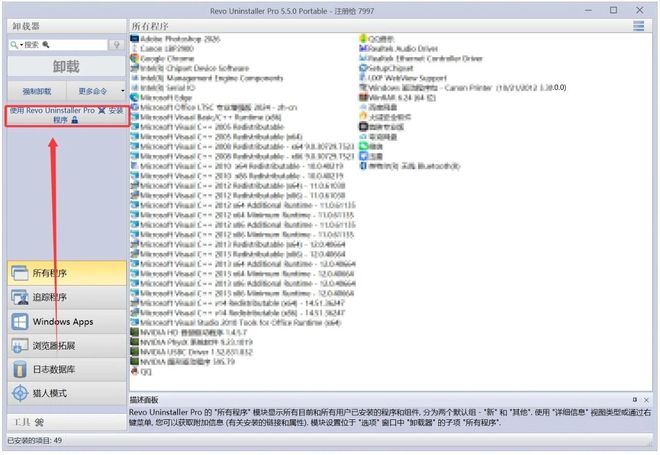Expand the 工具 panel header
Screen dimensions: 660x455
67,422
